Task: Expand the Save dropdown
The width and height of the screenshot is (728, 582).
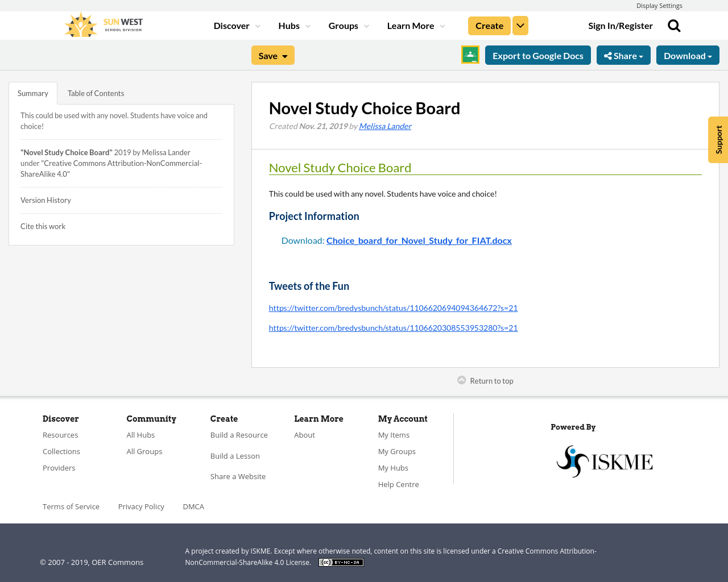Action: coord(273,55)
